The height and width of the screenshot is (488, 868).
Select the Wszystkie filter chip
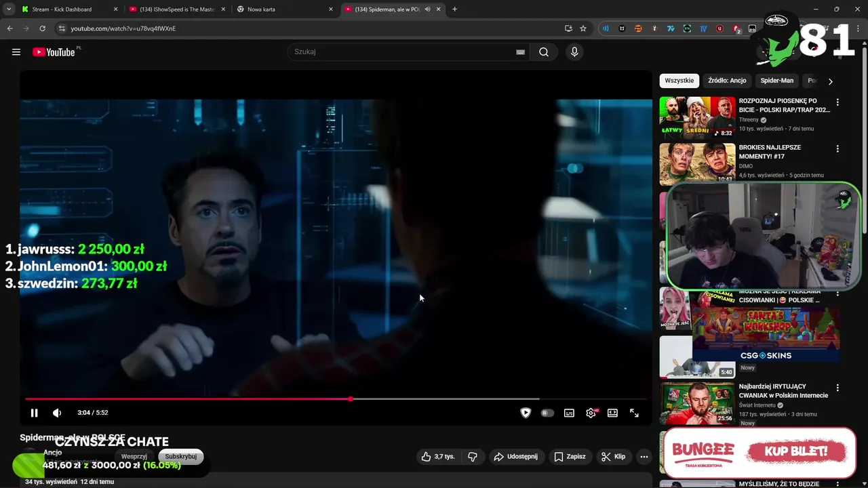pyautogui.click(x=679, y=81)
